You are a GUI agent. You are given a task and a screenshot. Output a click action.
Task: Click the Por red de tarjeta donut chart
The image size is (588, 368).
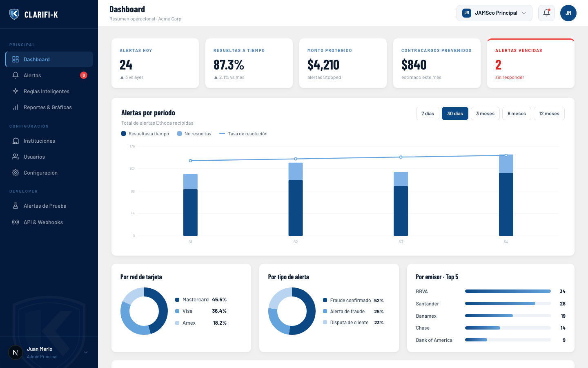(144, 311)
